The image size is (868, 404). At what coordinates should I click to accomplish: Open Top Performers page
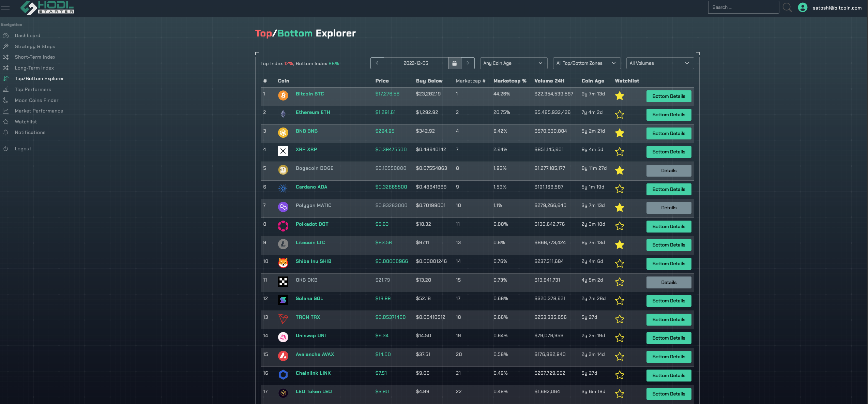point(33,89)
